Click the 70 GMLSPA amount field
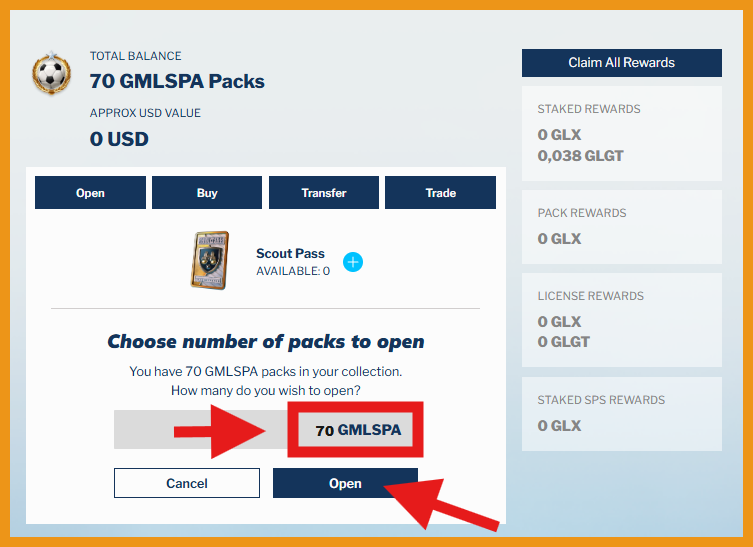Image resolution: width=753 pixels, height=547 pixels. (357, 431)
